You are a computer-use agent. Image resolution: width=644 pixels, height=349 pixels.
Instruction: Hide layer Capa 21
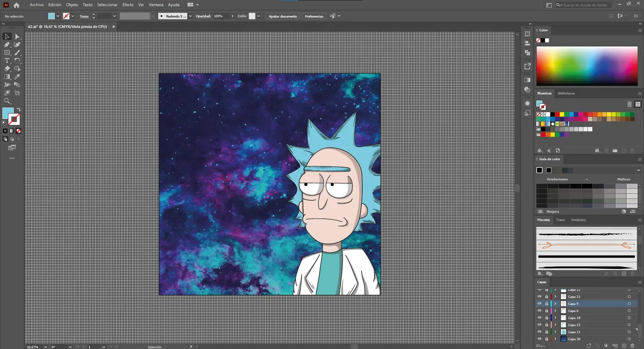539,297
